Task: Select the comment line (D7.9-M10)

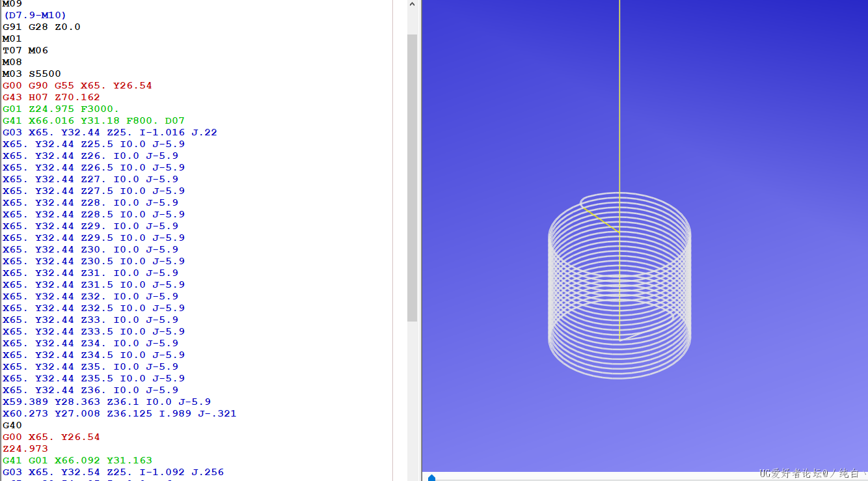Action: (35, 15)
